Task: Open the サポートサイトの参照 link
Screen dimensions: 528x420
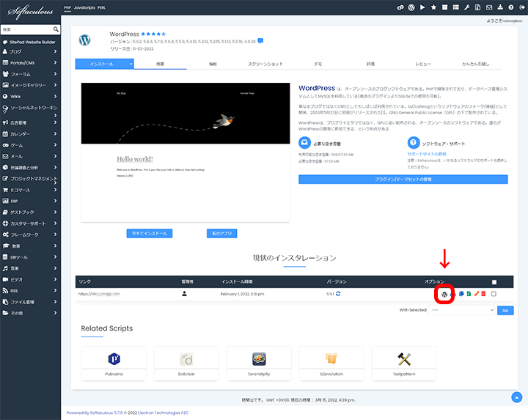Action: click(x=427, y=154)
